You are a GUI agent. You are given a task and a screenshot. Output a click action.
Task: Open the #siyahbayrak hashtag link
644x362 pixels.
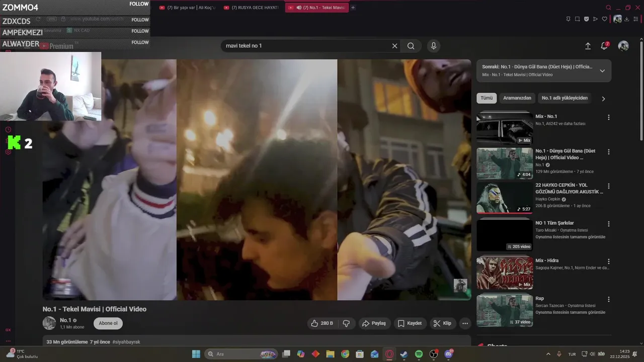tap(126, 342)
